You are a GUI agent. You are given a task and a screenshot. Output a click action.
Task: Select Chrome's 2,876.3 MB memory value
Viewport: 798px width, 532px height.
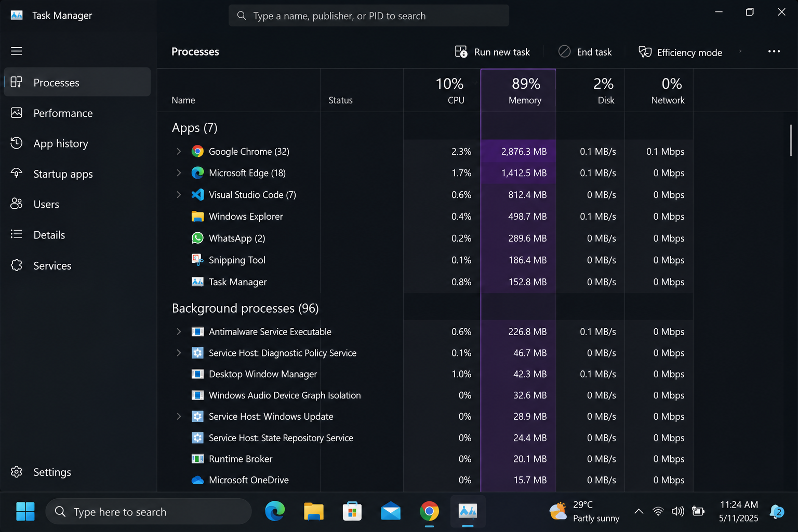pos(524,151)
